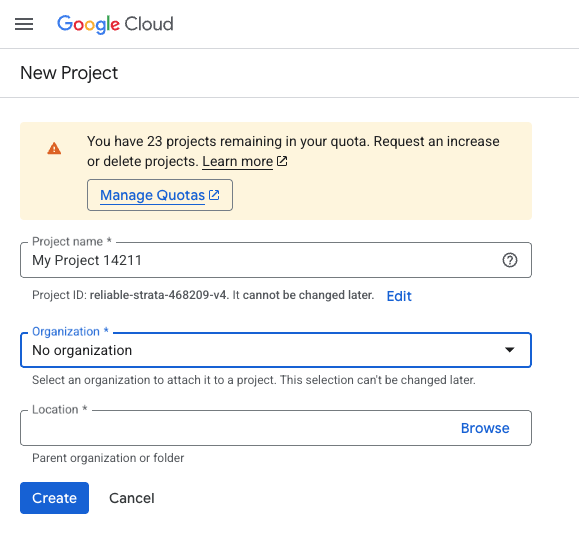Open the hamburger navigation menu
This screenshot has height=533, width=579.
pos(24,24)
